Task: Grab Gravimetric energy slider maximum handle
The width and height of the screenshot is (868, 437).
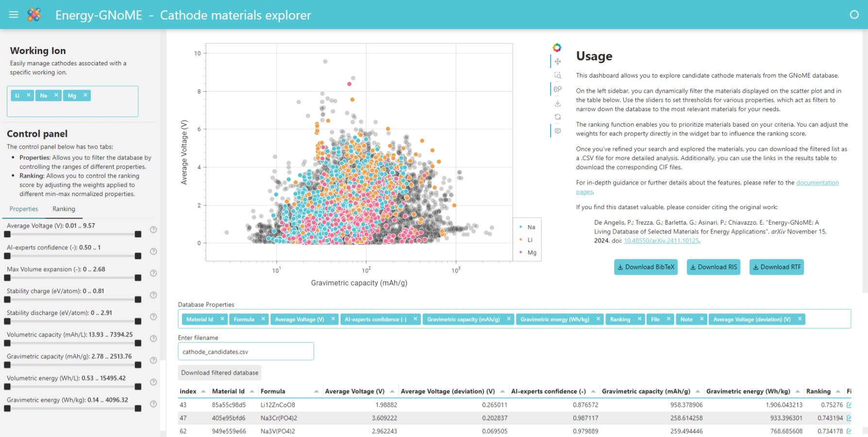Action: click(x=138, y=408)
